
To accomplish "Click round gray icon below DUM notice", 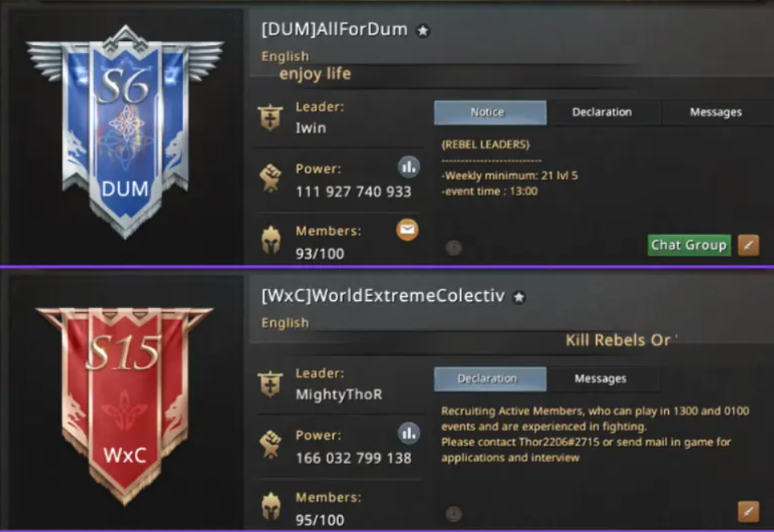I will [x=454, y=247].
